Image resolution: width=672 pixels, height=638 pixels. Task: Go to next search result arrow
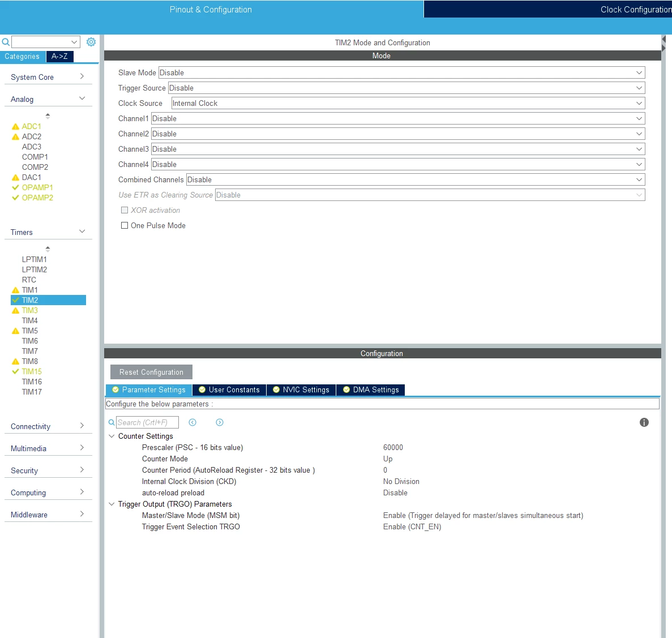click(220, 422)
